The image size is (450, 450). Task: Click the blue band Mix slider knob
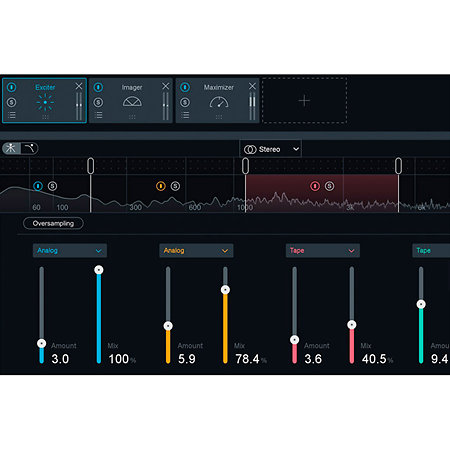coord(99,270)
